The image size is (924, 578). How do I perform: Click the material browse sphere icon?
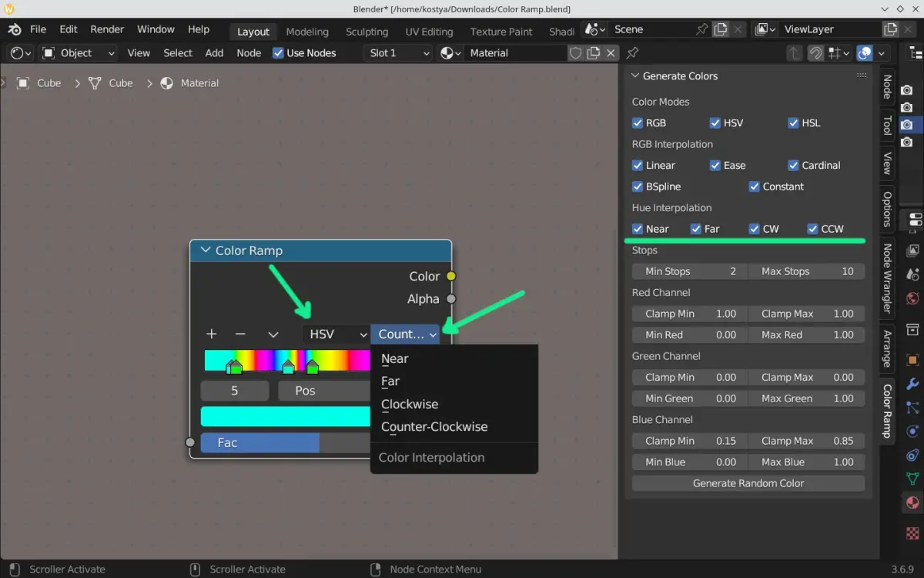(x=450, y=53)
